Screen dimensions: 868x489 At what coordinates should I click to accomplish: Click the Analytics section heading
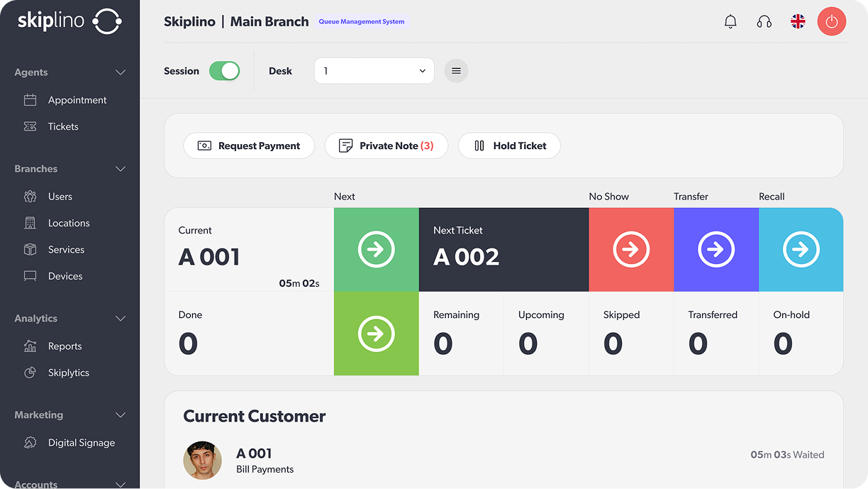coord(35,319)
